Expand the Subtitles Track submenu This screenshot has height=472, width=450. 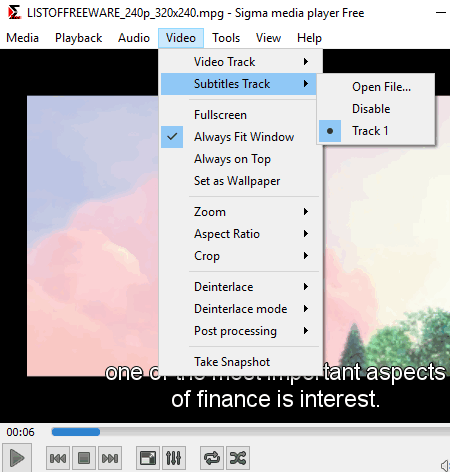239,84
